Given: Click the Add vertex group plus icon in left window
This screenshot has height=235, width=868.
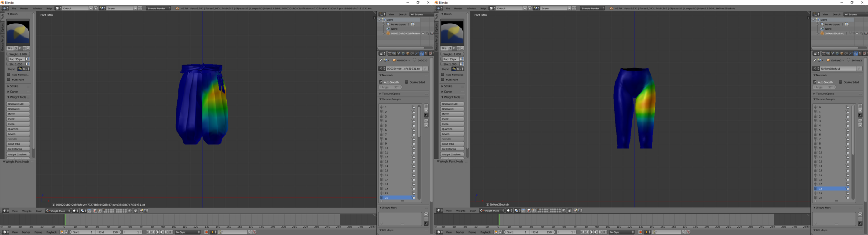Looking at the screenshot, I should pos(426,106).
